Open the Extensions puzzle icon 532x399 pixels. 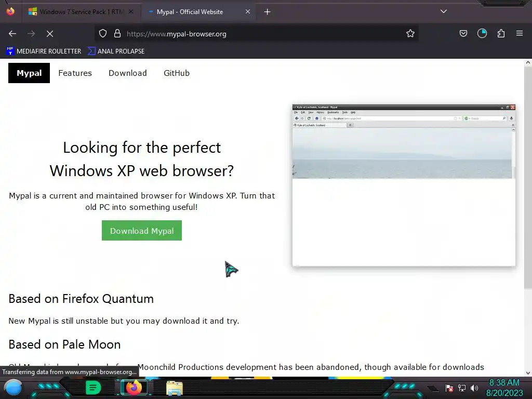coord(501,34)
